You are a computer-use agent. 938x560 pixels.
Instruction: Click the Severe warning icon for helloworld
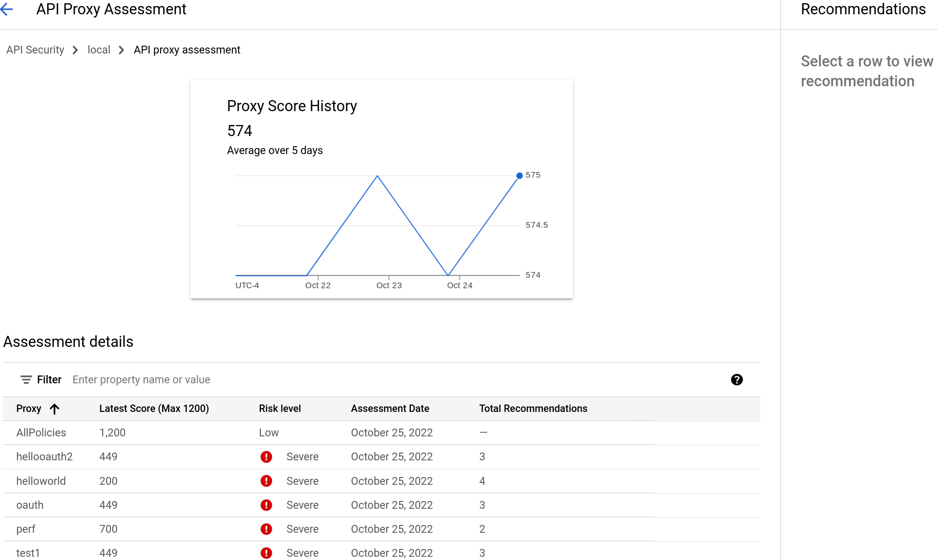click(266, 481)
